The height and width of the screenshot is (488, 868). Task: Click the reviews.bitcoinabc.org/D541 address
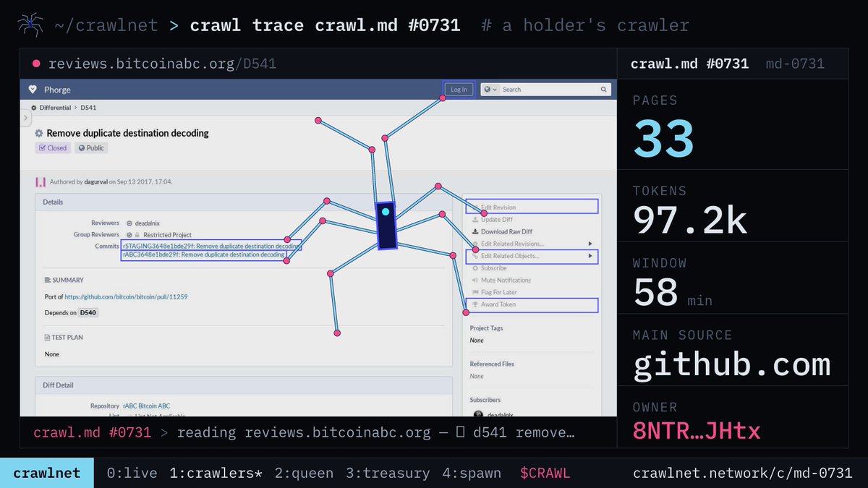coord(163,64)
